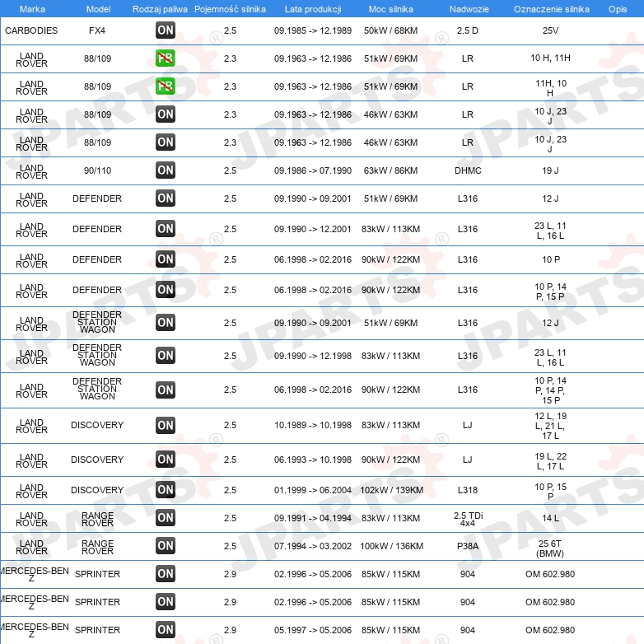Click the 100kW / 136KM power value
The image size is (644, 644).
[x=391, y=546]
